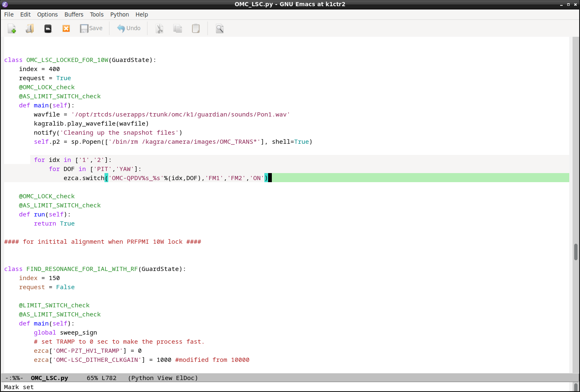Screen dimensions: 580x392
Task: Click the minimize window button
Action: 561,5
